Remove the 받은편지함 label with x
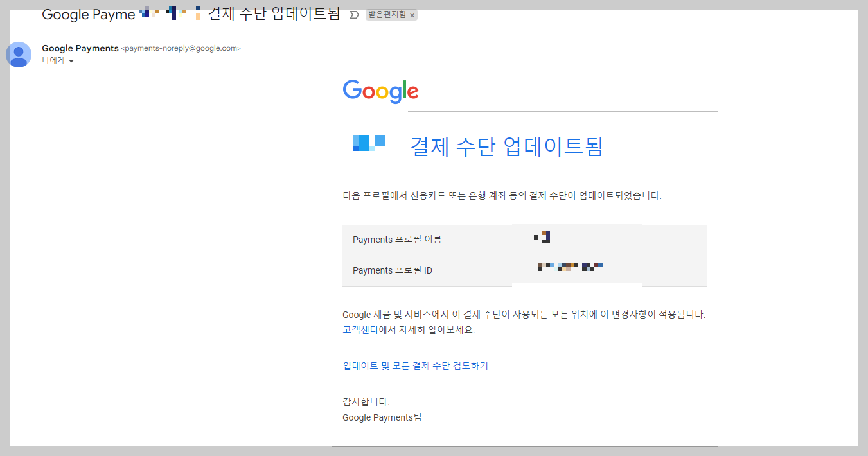Viewport: 868px width, 456px height. pyautogui.click(x=412, y=15)
